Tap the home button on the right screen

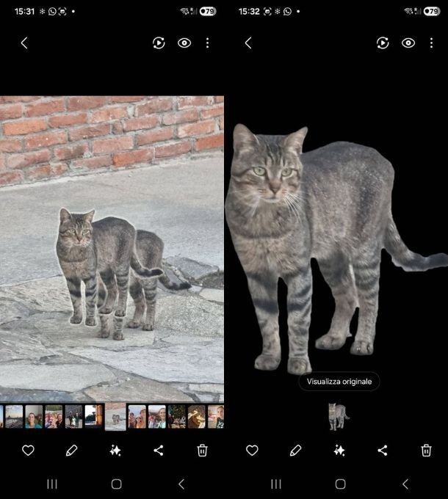pyautogui.click(x=340, y=484)
